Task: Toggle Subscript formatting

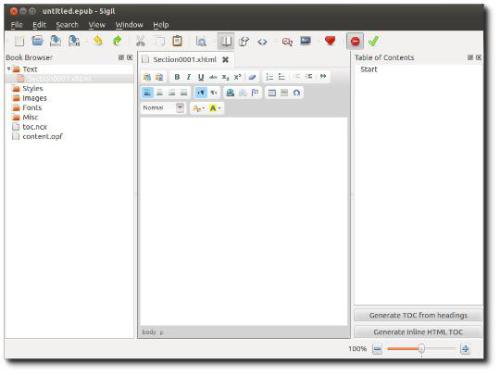Action: pyautogui.click(x=225, y=77)
